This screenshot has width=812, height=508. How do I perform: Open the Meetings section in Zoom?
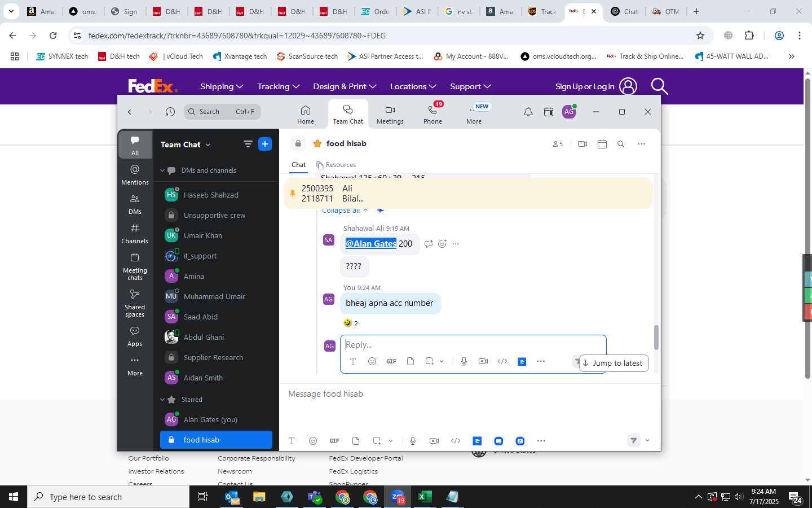[x=390, y=114]
